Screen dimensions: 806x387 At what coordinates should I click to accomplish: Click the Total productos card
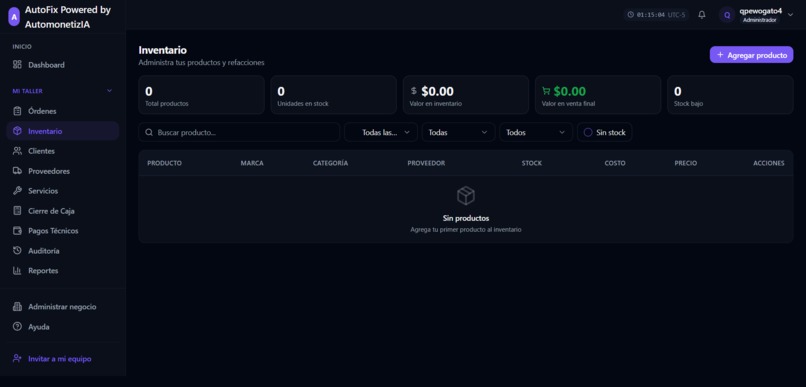pos(202,95)
